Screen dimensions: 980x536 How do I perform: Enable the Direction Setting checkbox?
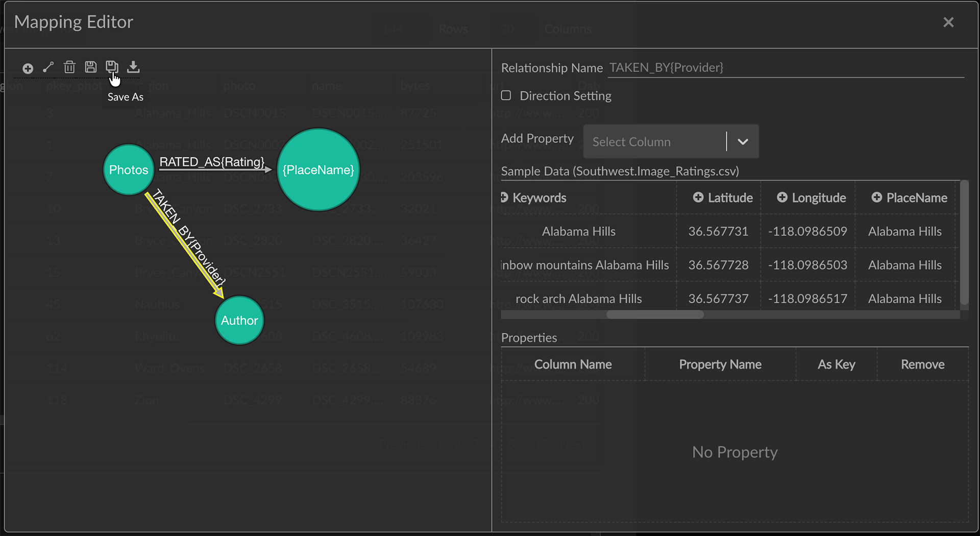point(506,95)
